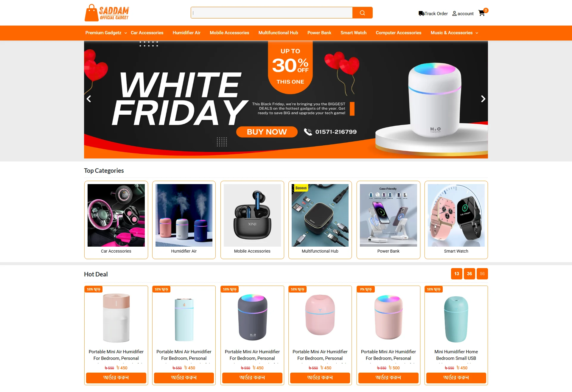This screenshot has height=392, width=572.
Task: Click the Saddam Official Gadget logo
Action: click(107, 13)
